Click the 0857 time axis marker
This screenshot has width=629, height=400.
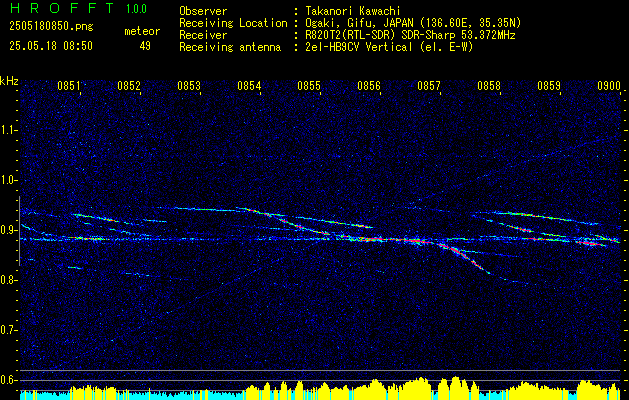tap(429, 86)
